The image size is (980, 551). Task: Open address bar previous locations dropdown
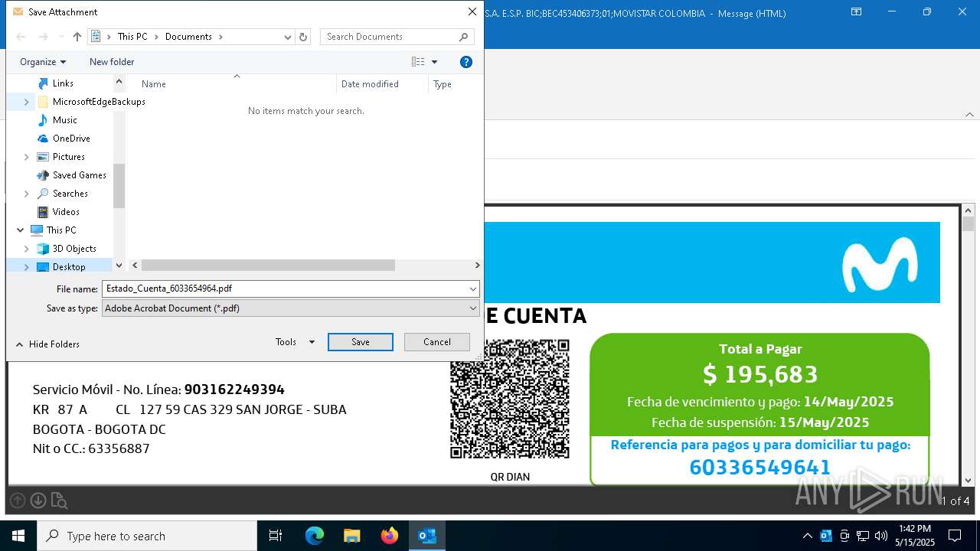[x=288, y=37]
